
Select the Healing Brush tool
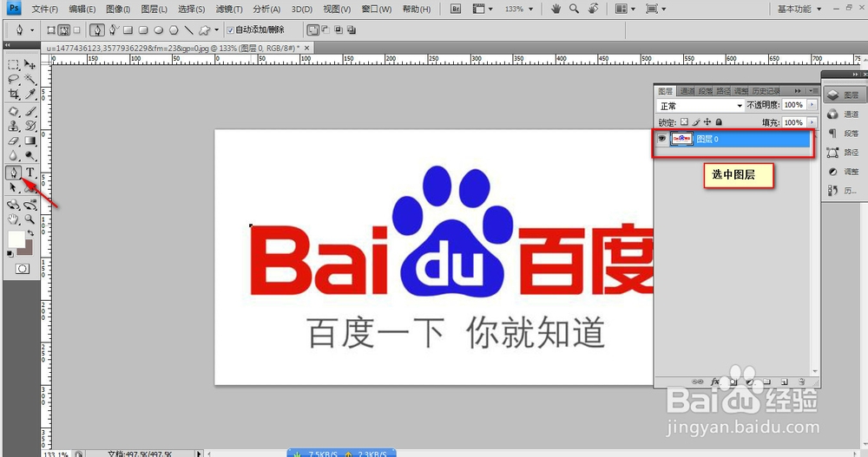coord(13,111)
